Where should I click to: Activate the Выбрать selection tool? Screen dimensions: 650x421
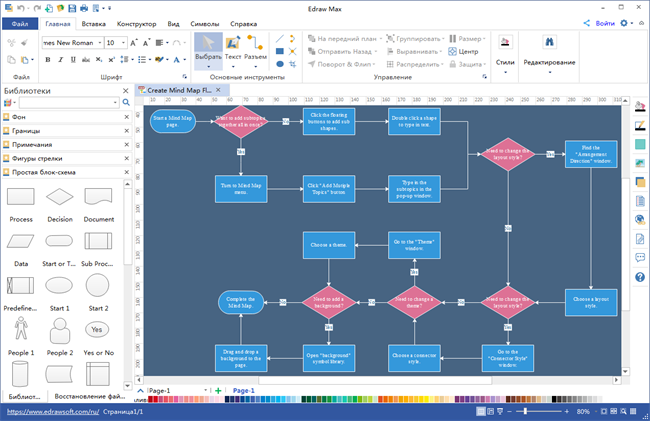[x=208, y=50]
